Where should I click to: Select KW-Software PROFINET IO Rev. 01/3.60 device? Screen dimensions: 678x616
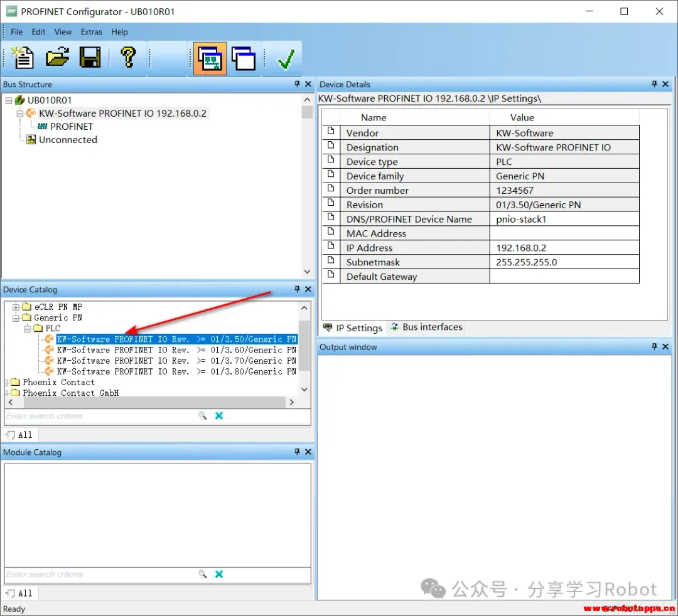click(176, 350)
